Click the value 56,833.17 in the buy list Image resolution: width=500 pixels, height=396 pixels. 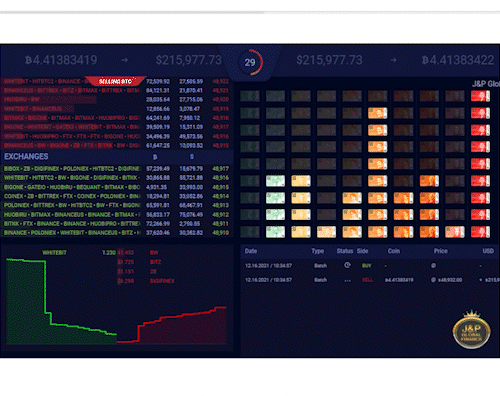(x=158, y=214)
